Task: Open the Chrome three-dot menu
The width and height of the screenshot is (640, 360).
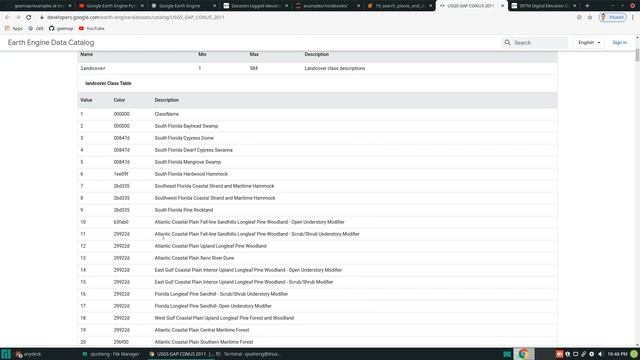Action: coord(633,18)
